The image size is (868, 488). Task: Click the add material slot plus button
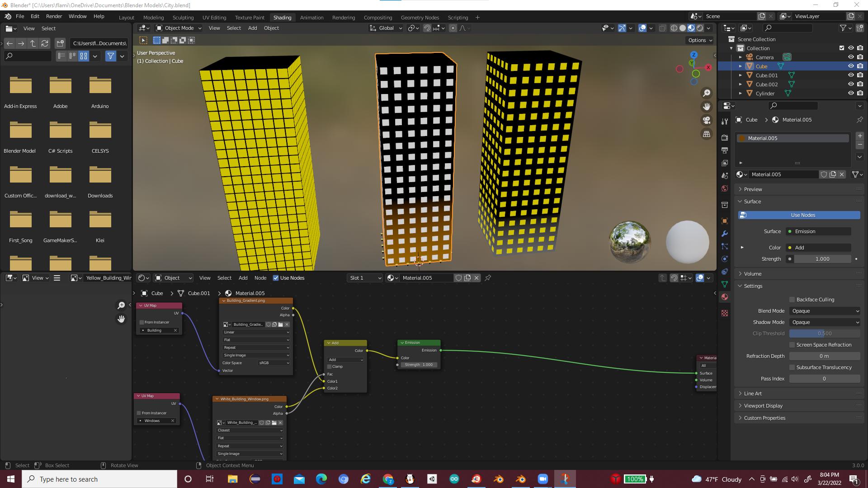point(860,136)
